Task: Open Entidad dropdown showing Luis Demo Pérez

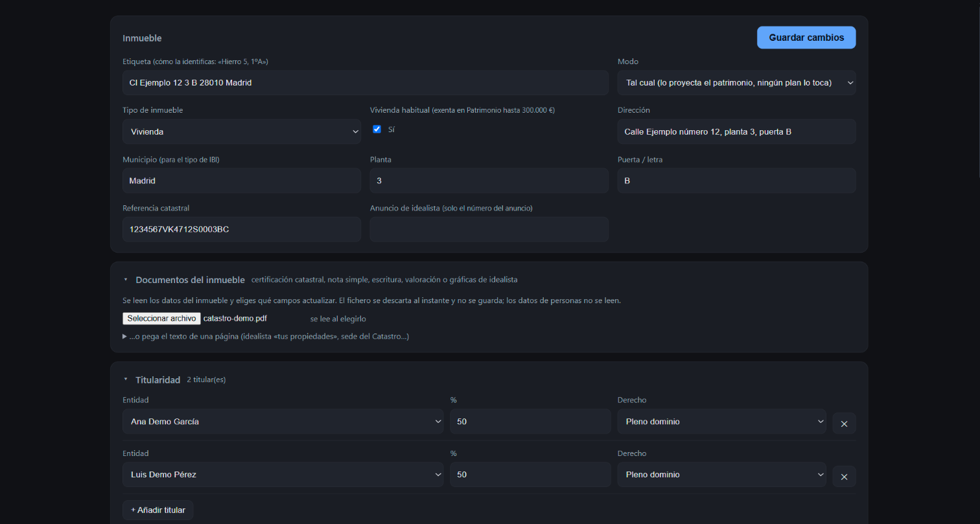Action: [x=283, y=475]
